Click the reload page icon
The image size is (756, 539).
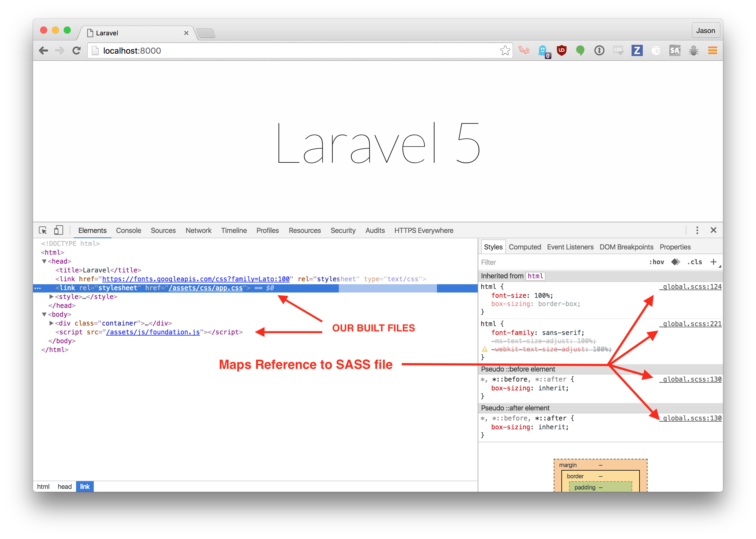pos(77,50)
